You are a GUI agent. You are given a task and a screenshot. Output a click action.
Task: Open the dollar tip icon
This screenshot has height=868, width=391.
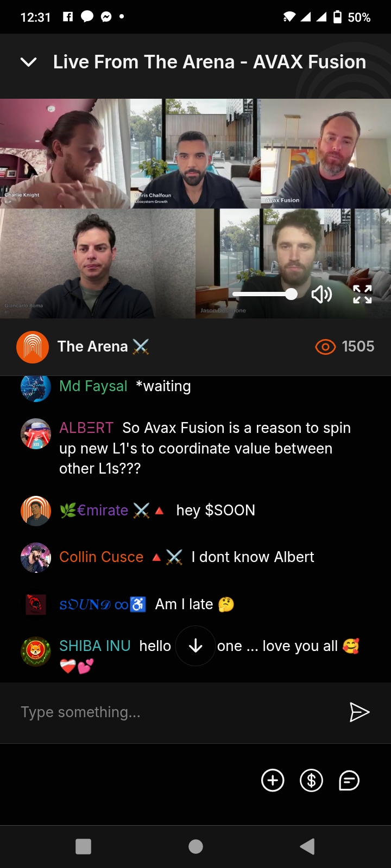click(x=311, y=781)
